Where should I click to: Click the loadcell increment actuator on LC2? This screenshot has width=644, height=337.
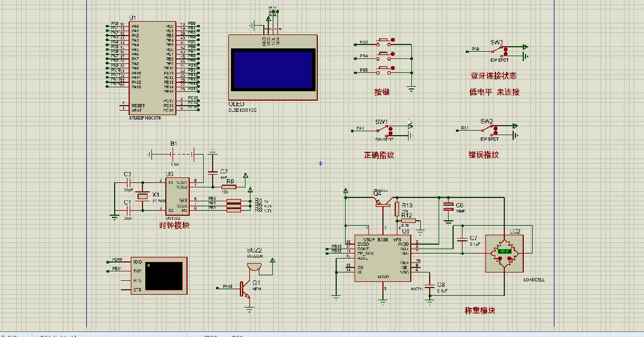tap(509, 257)
